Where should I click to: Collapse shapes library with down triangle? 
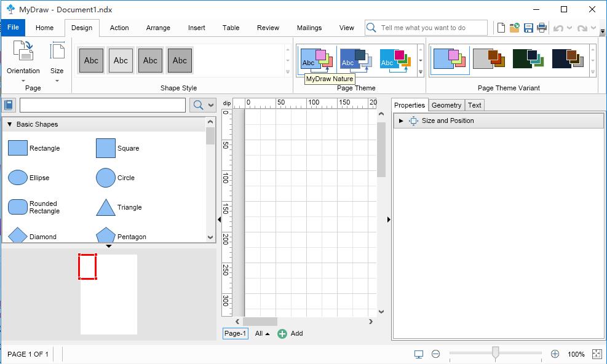point(109,246)
